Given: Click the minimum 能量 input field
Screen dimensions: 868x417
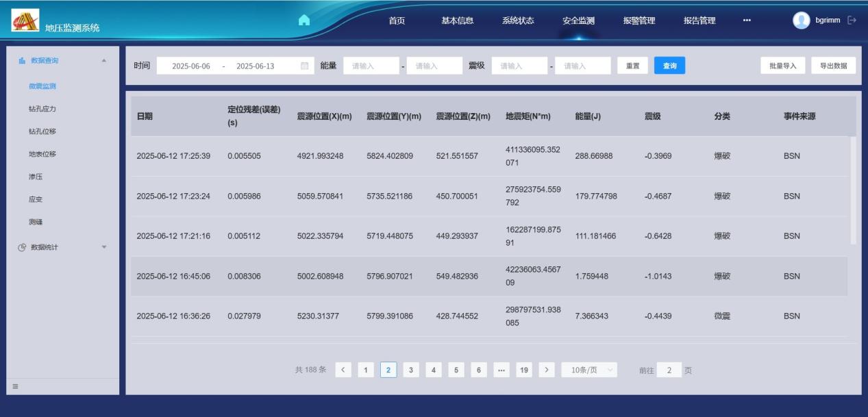Looking at the screenshot, I should [x=371, y=66].
